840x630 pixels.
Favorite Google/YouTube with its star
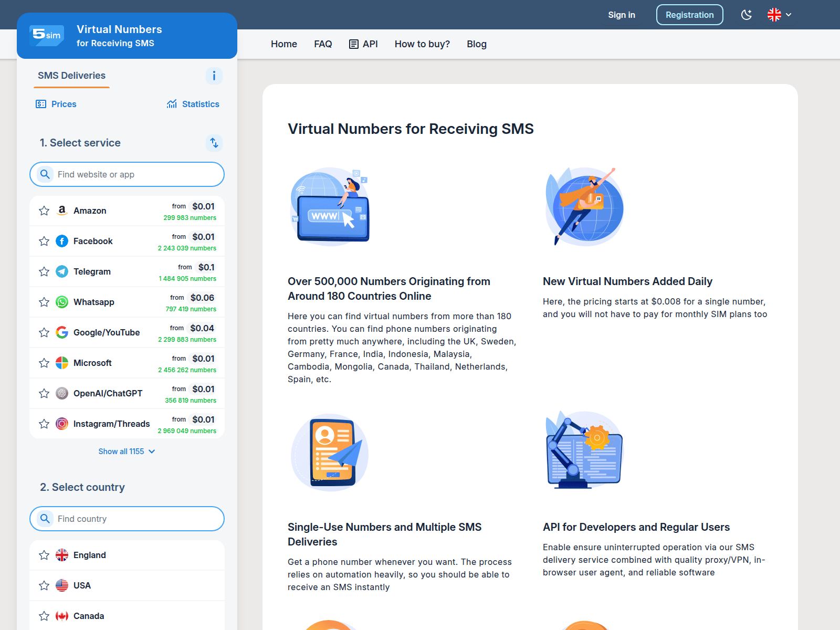44,332
